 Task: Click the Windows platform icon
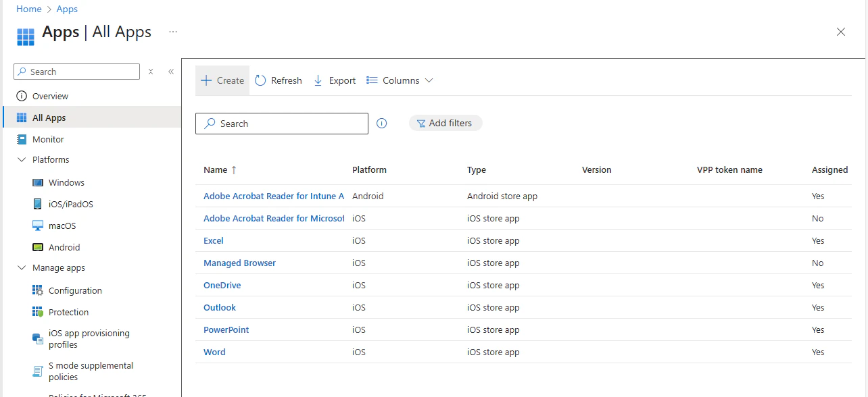pos(38,182)
